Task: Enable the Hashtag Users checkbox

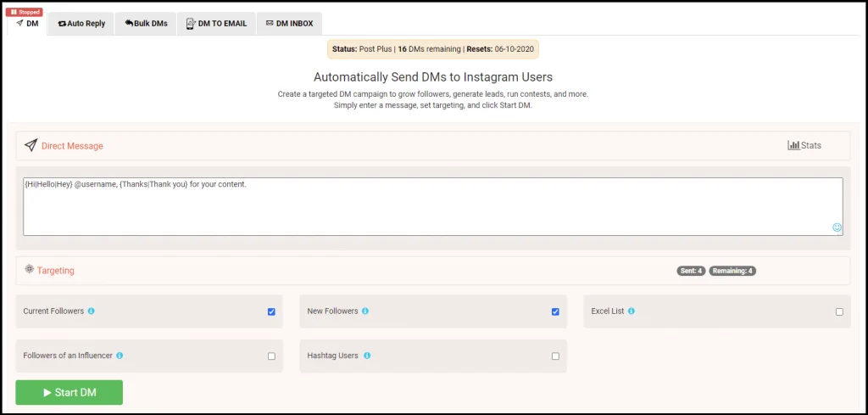Action: [555, 356]
